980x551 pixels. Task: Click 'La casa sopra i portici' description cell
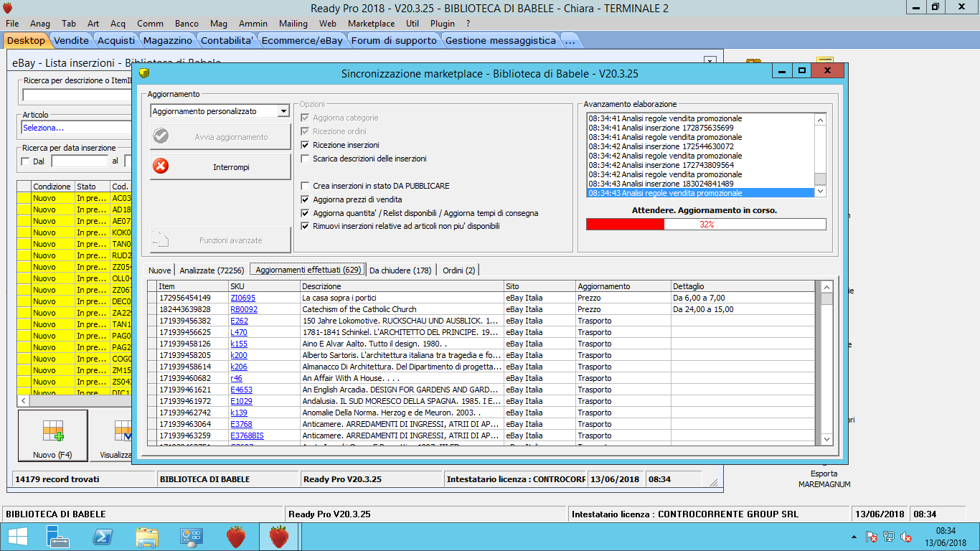click(x=402, y=298)
